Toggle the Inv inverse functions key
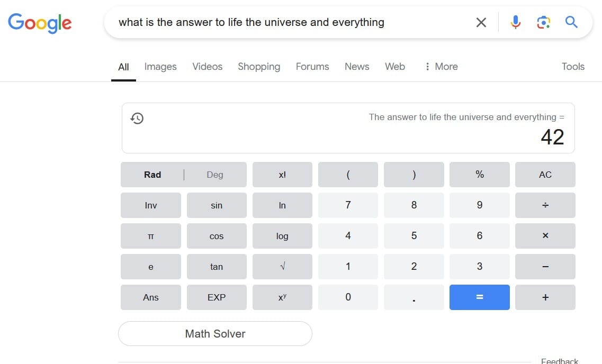This screenshot has width=602, height=364. [151, 205]
